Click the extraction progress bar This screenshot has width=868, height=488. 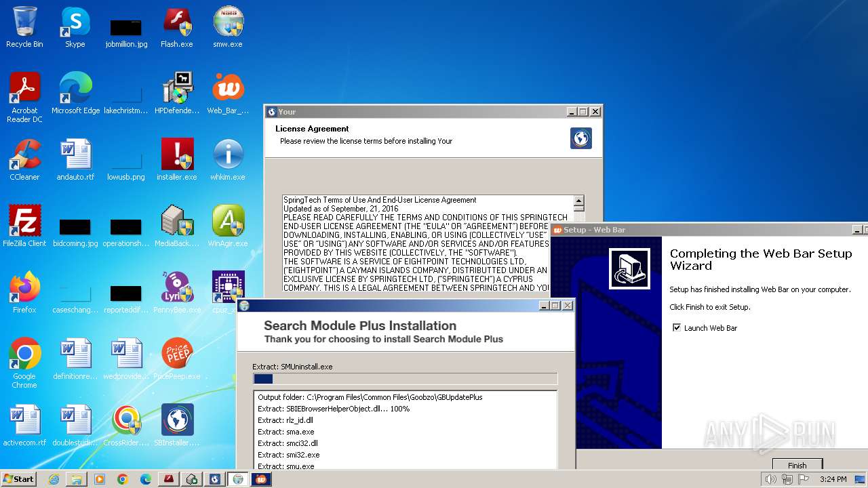406,379
